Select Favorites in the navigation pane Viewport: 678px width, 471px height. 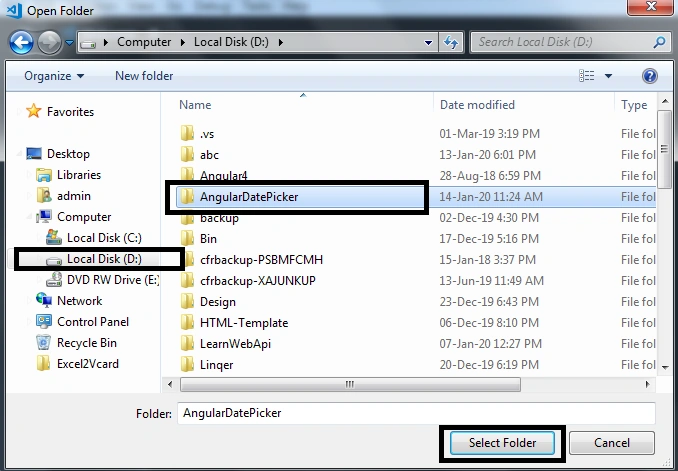(70, 112)
